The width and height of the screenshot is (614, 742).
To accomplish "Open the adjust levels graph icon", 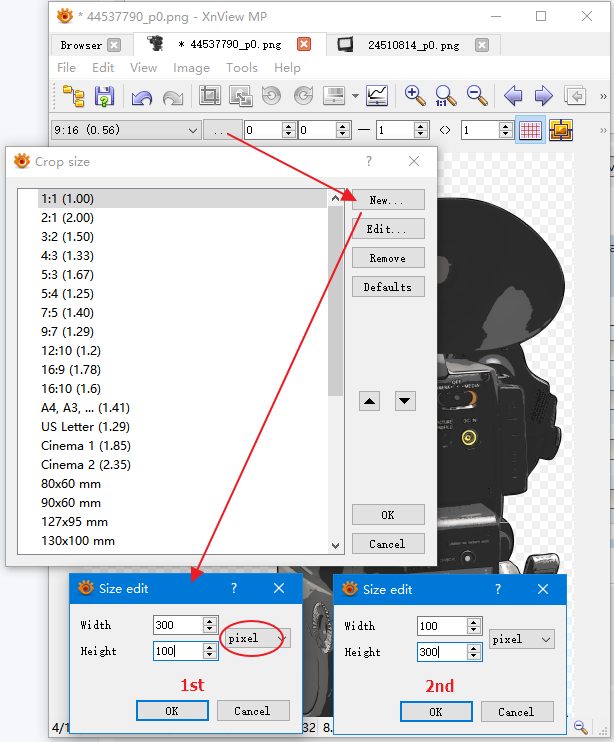I will pos(377,96).
